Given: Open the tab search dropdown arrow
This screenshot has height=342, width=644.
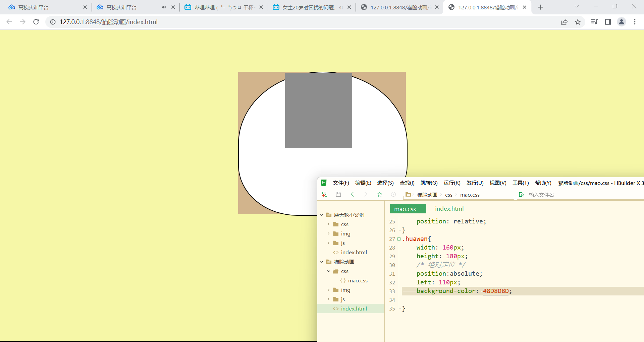Looking at the screenshot, I should click(577, 6).
